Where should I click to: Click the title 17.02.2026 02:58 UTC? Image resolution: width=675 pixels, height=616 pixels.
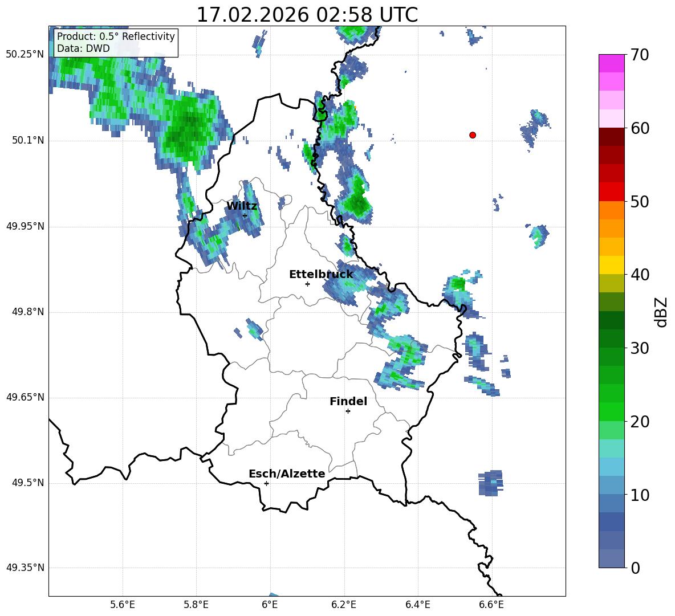[307, 14]
